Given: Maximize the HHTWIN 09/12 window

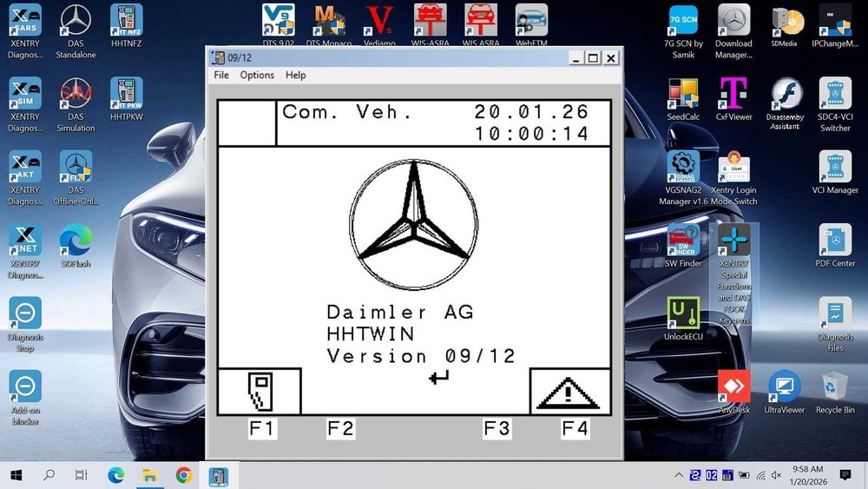Looking at the screenshot, I should (593, 57).
